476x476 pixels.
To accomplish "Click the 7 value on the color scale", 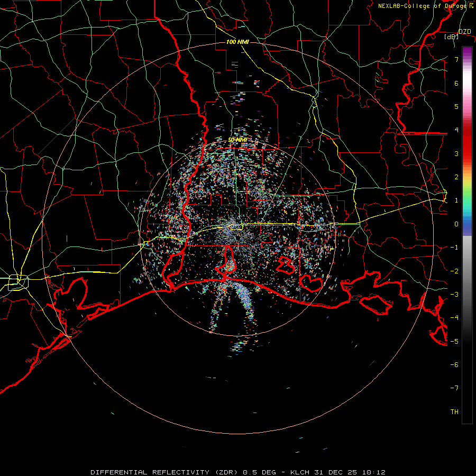I will point(456,59).
